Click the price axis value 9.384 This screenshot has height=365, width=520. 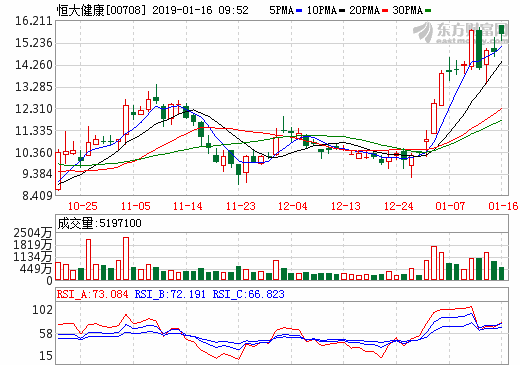click(x=37, y=174)
